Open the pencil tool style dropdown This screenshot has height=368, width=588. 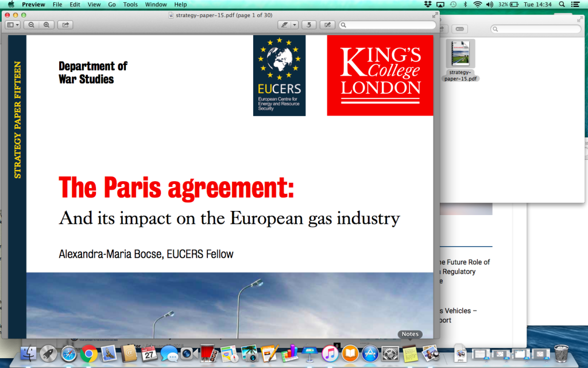coord(295,25)
